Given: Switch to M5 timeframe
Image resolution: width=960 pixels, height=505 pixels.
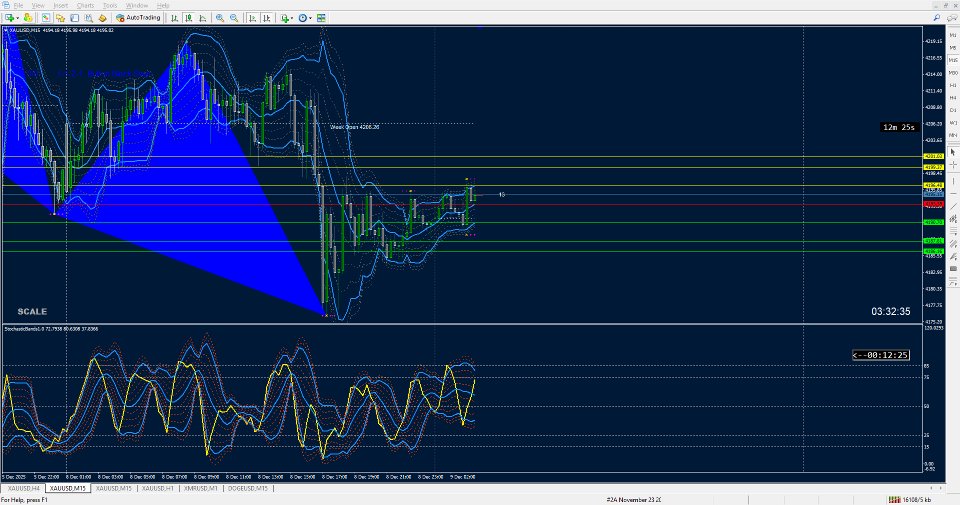Looking at the screenshot, I should pos(953,48).
